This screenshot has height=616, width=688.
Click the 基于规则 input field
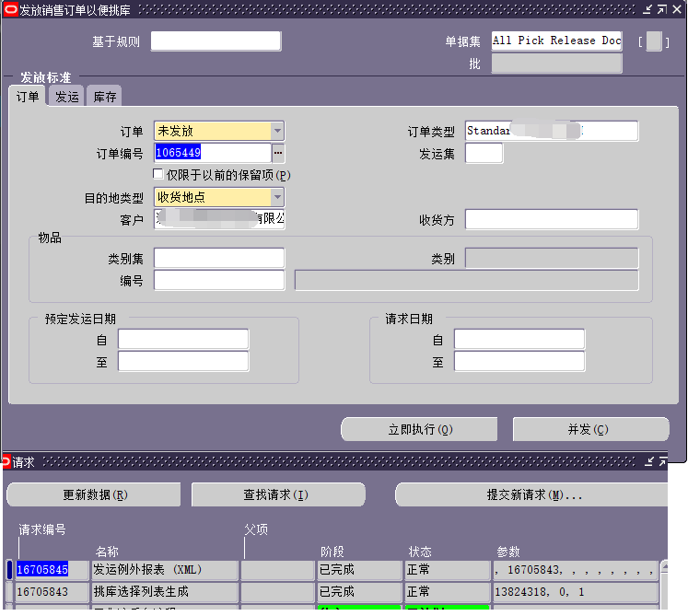(x=216, y=41)
